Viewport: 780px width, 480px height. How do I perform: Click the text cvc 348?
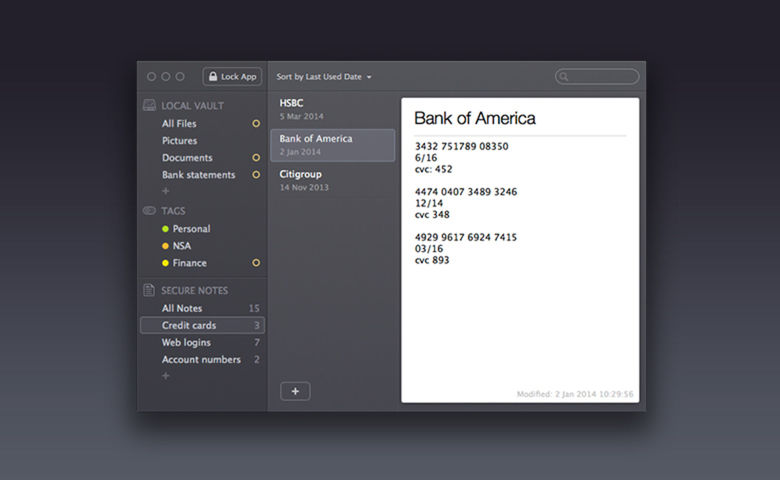click(432, 214)
